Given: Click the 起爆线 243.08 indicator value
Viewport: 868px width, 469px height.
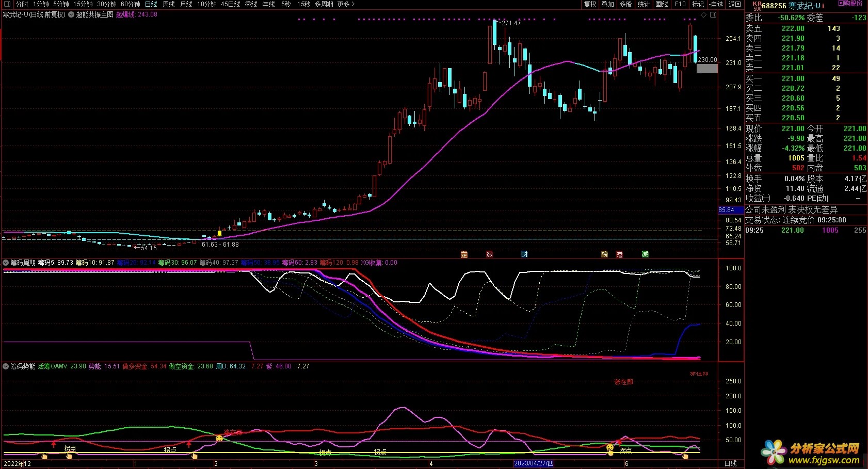Looking at the screenshot, I should (x=137, y=14).
